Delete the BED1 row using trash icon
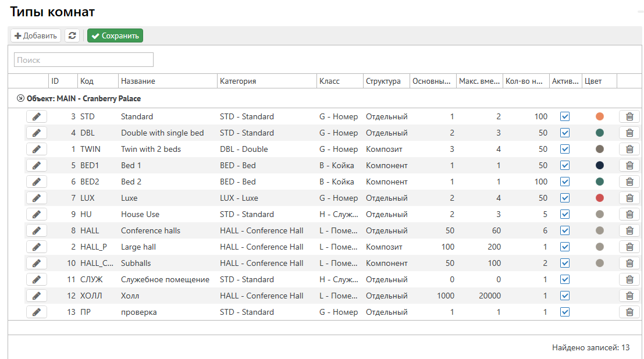Viewport: 644px width, 359px height. [629, 165]
